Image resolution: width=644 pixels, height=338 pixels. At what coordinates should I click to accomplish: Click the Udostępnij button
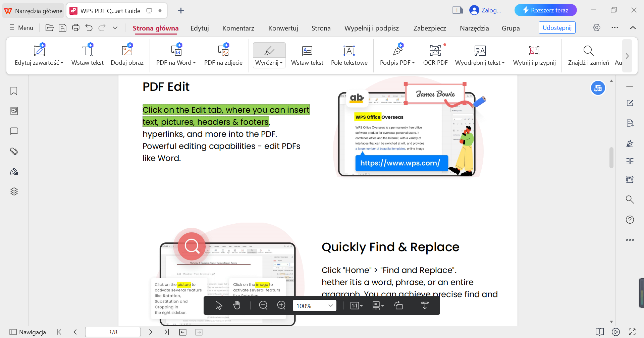(557, 28)
